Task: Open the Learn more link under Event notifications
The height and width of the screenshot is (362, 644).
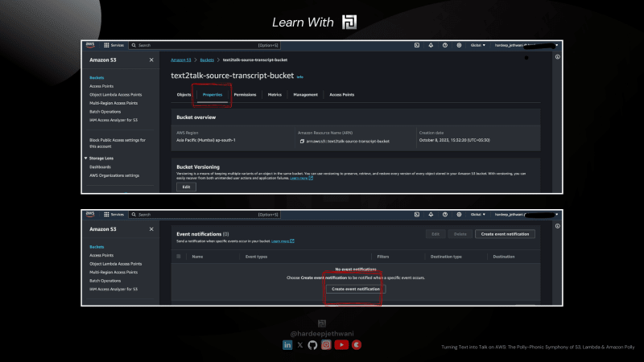Action: [x=283, y=241]
